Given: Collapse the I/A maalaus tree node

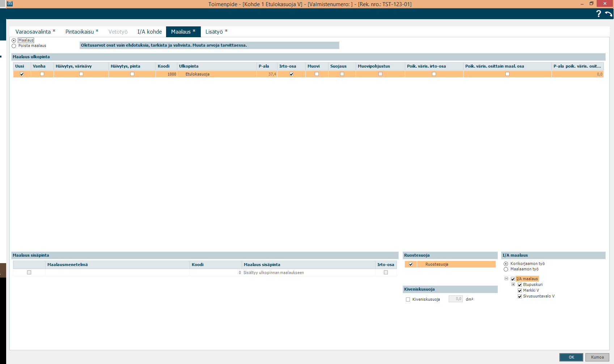Looking at the screenshot, I should tap(506, 279).
